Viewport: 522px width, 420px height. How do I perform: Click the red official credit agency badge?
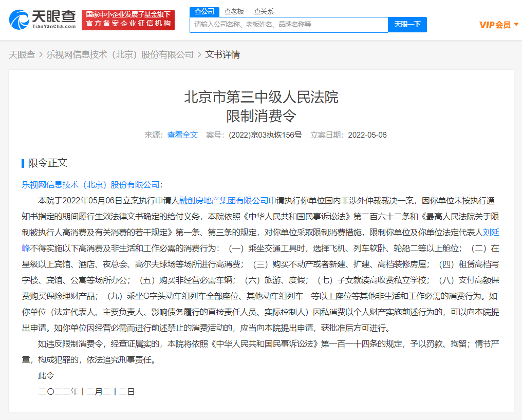pyautogui.click(x=128, y=20)
